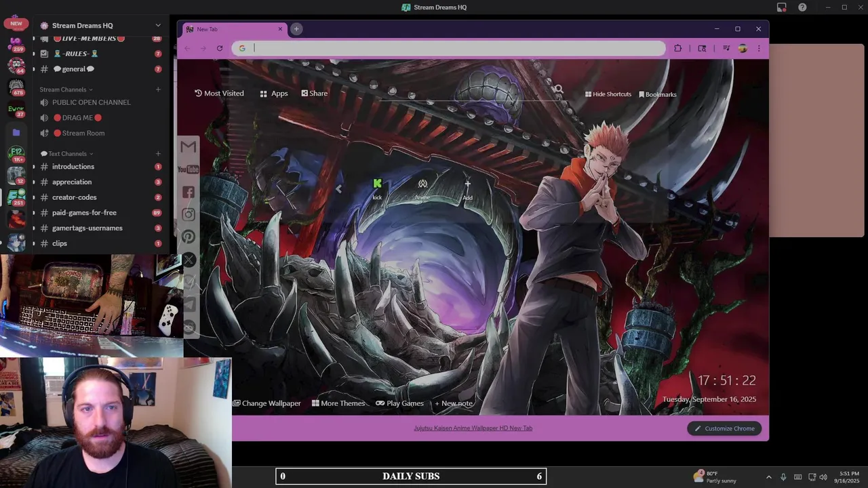This screenshot has width=868, height=488.
Task: Click the search magnifier on the new tab page
Action: 558,89
